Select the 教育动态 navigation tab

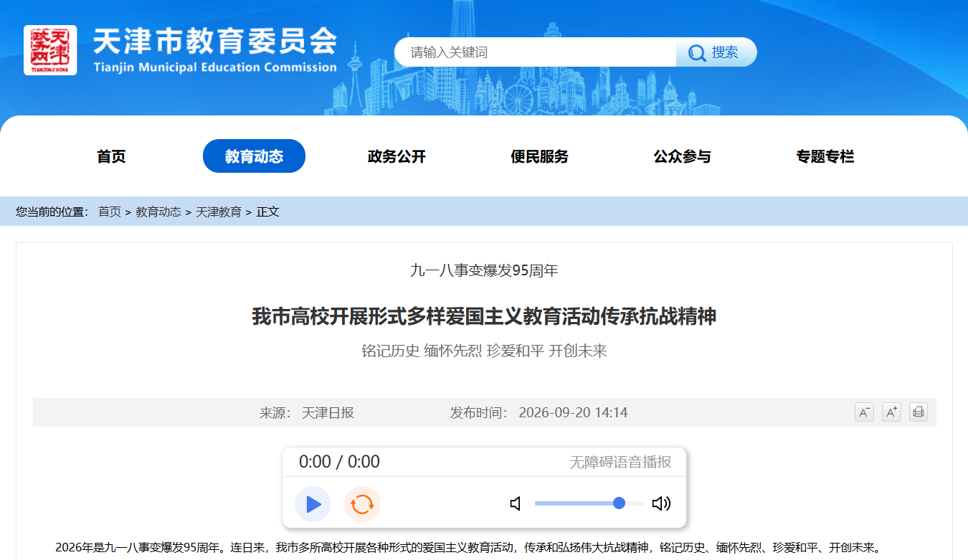[254, 156]
